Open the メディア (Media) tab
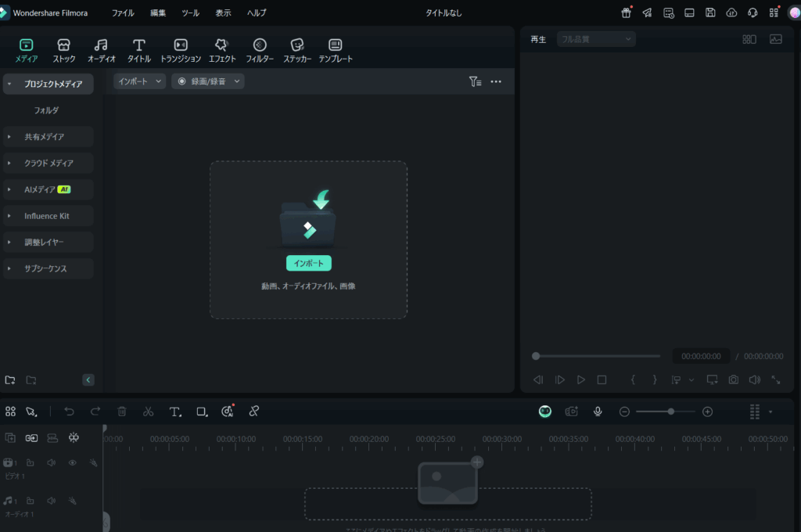Screen dimensions: 801x532 (x=26, y=51)
